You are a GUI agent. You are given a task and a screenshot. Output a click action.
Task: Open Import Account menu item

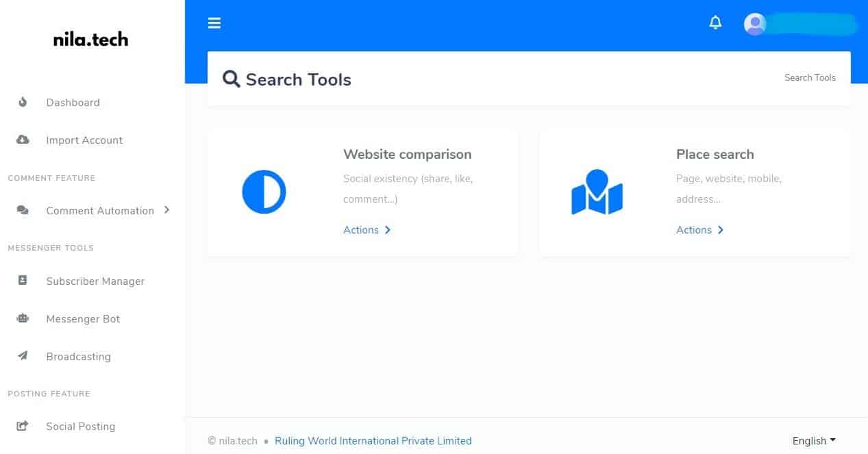pos(84,140)
